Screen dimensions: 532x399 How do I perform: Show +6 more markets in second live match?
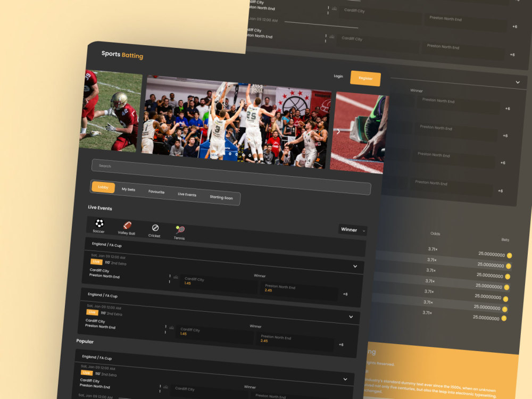tap(341, 345)
